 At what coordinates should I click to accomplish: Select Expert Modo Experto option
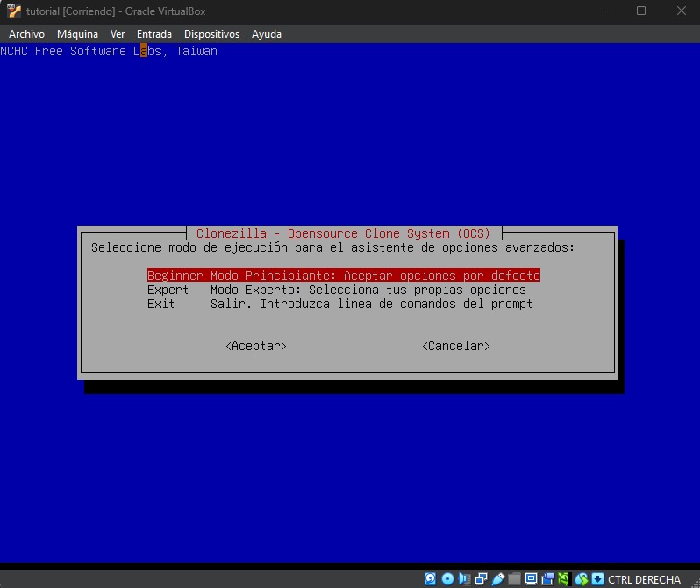[x=337, y=290]
